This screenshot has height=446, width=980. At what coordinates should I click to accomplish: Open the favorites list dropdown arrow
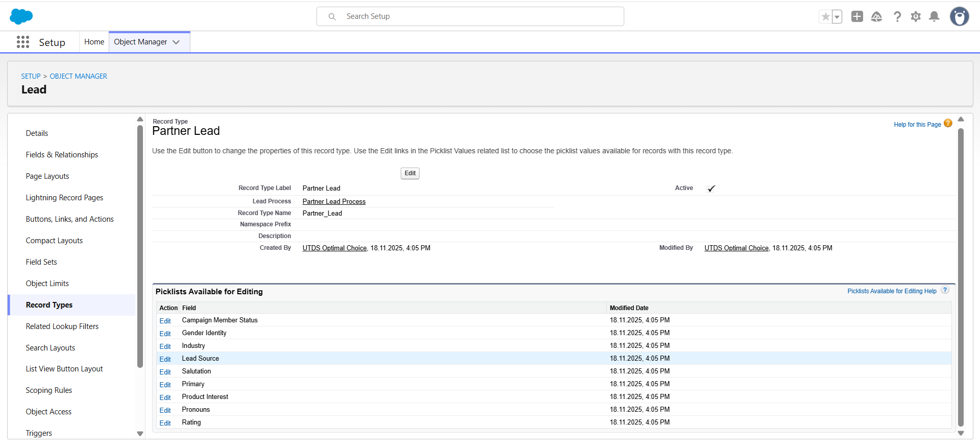pyautogui.click(x=837, y=17)
